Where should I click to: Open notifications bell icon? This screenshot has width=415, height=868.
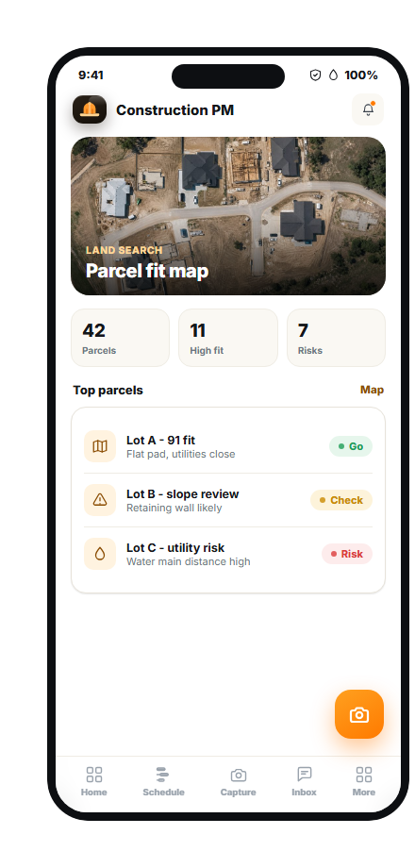(368, 109)
